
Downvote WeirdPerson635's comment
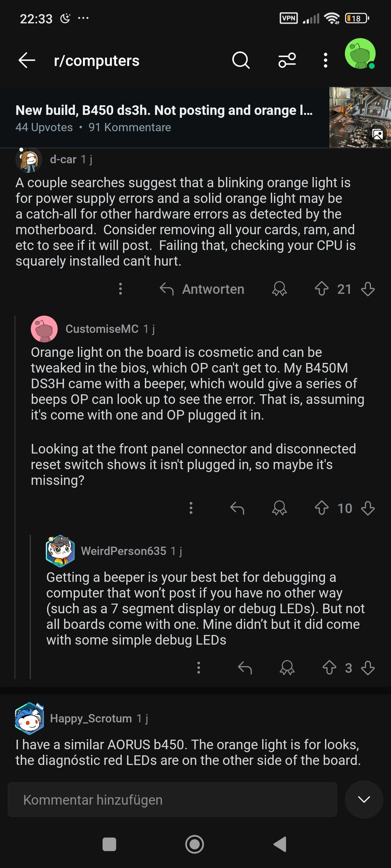coord(368,668)
